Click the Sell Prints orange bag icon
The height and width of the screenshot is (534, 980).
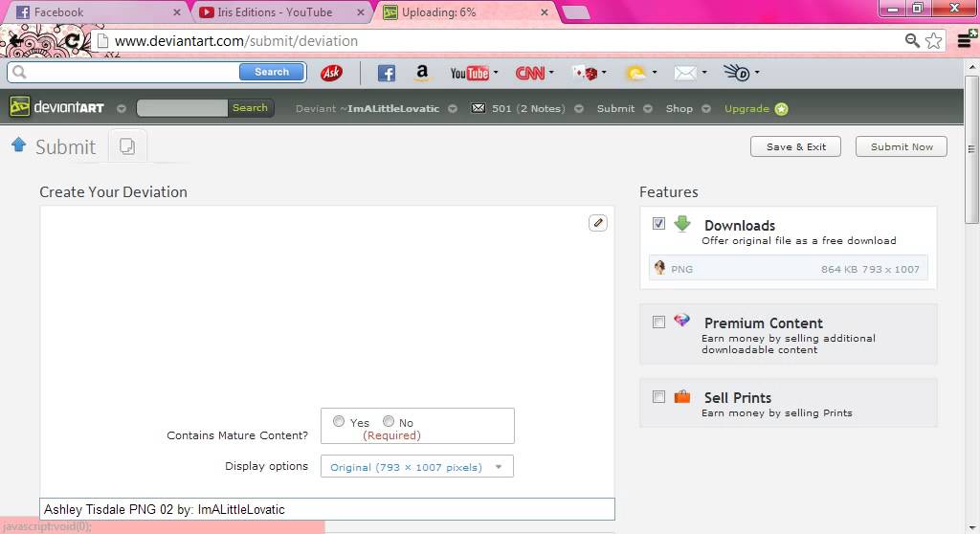[681, 396]
